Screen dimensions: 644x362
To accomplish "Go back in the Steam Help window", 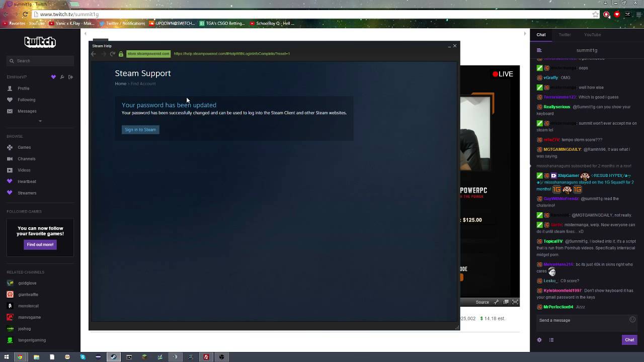I will tap(94, 54).
